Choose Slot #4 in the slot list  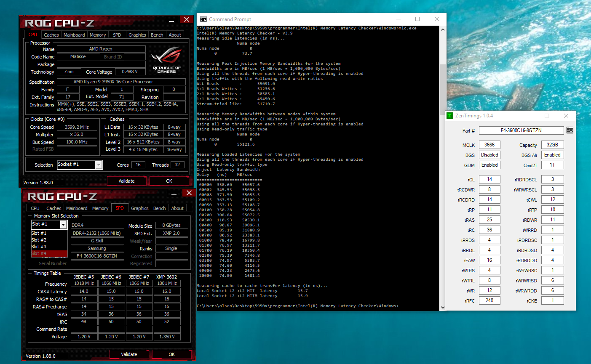tap(49, 253)
